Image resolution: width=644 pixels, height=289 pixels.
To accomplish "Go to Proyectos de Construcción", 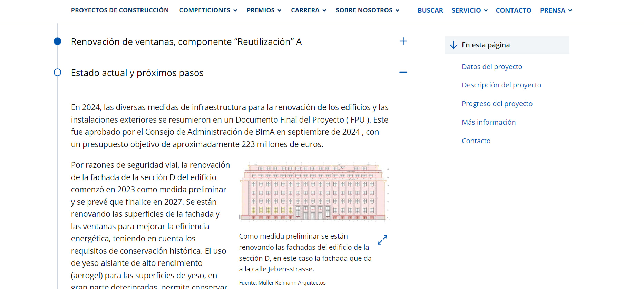I will click(x=120, y=10).
